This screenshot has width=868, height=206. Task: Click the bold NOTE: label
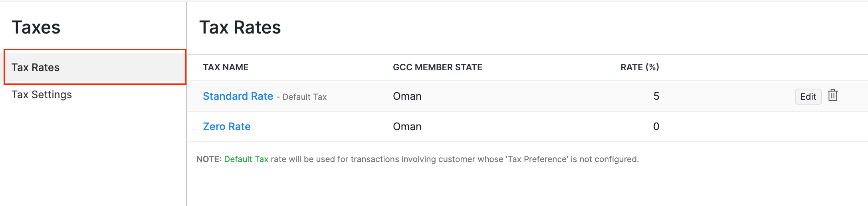pos(209,159)
